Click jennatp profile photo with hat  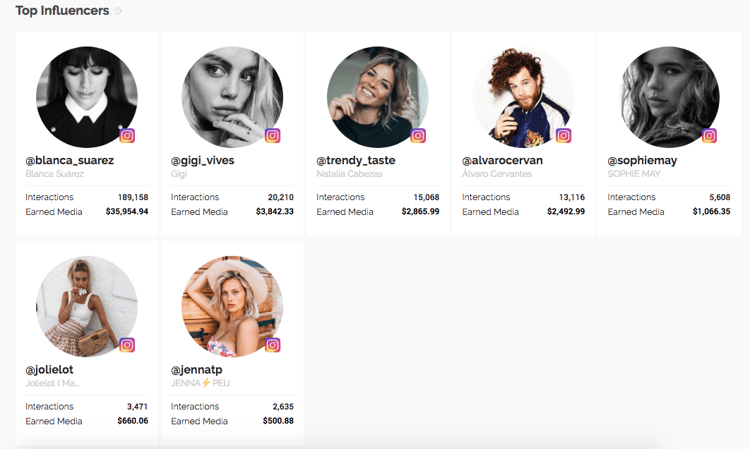coord(232,307)
